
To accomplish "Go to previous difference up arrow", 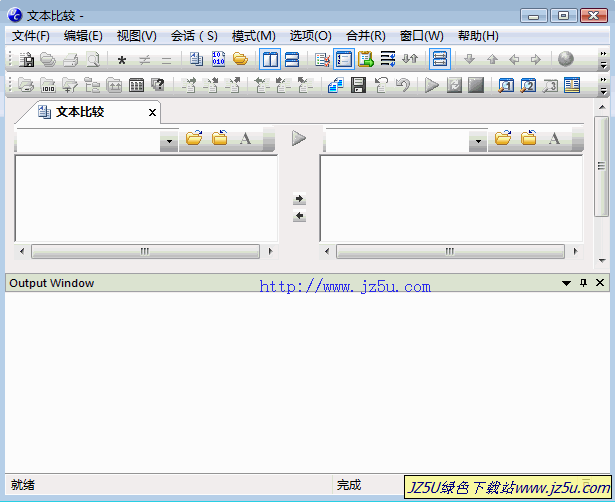I will coord(492,60).
